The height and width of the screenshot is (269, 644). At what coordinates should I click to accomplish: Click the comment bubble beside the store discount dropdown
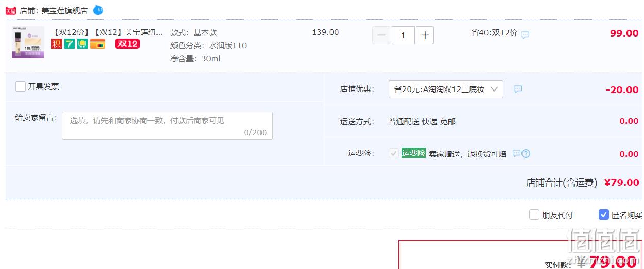[518, 89]
